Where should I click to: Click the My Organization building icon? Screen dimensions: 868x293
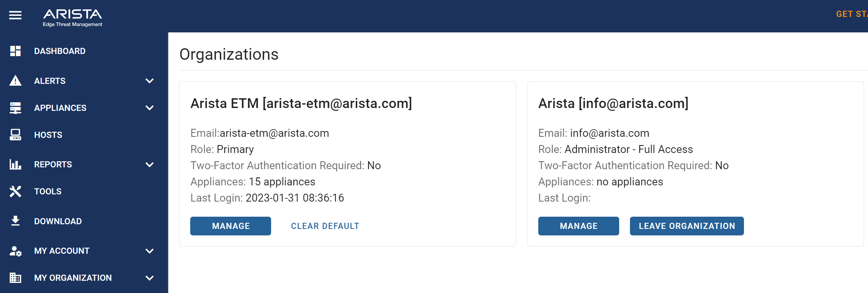click(15, 278)
